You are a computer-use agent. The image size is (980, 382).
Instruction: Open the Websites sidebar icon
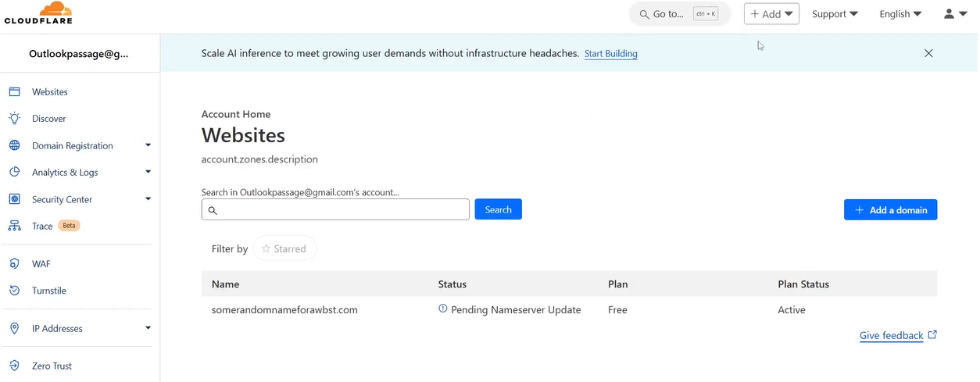click(x=14, y=92)
